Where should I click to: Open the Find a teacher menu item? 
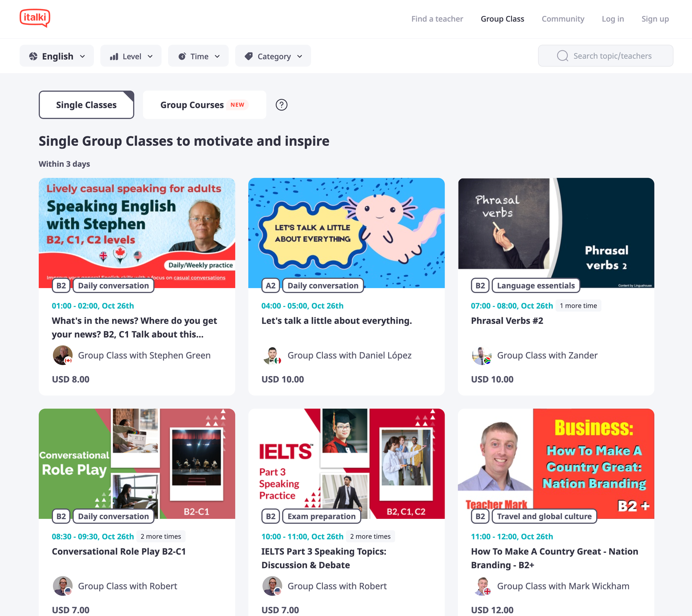pyautogui.click(x=437, y=19)
